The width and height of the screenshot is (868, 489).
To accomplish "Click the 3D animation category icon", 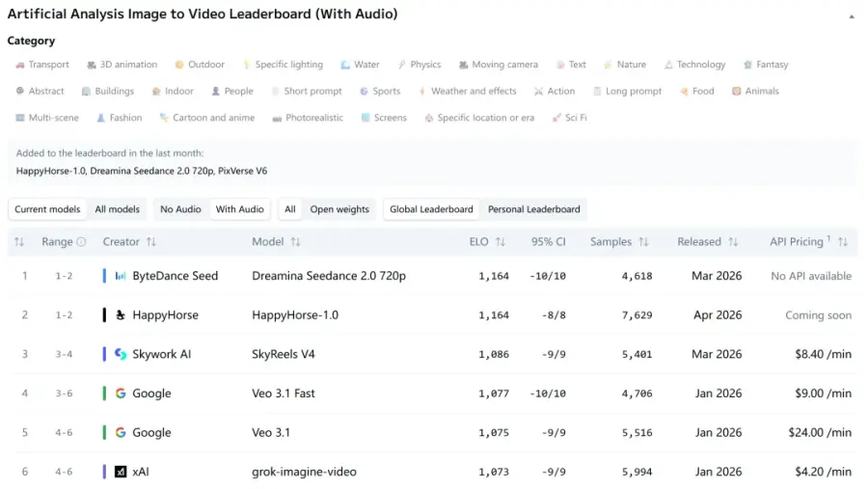I will (92, 65).
